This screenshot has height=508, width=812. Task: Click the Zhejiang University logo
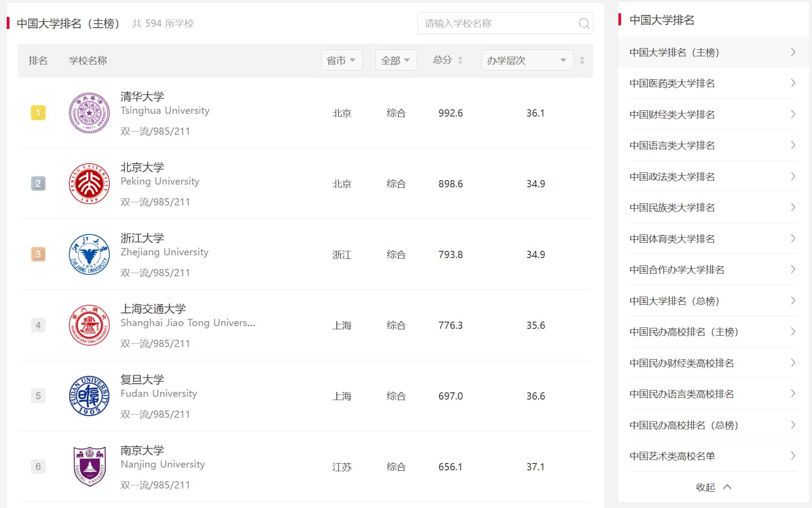[x=89, y=254]
